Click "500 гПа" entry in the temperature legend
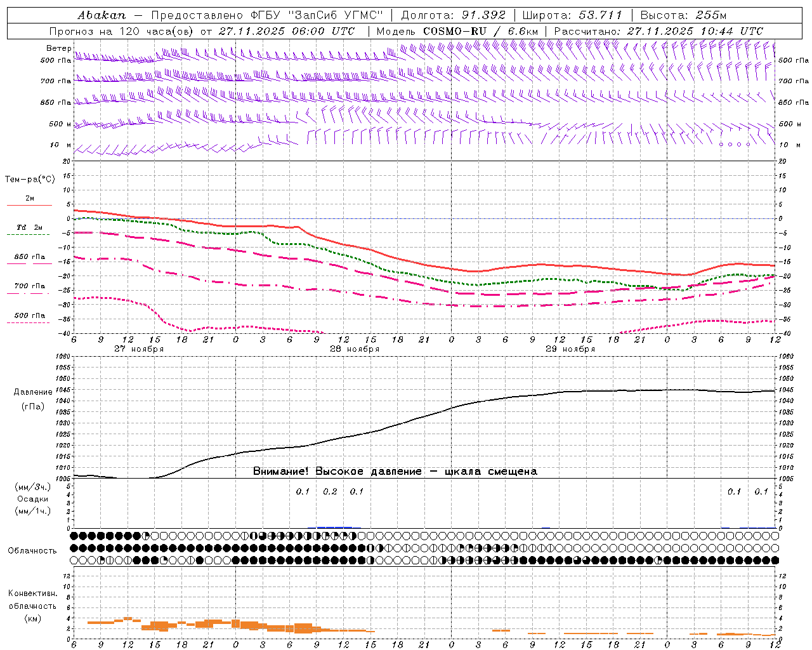The height and width of the screenshot is (650, 812). [30, 315]
